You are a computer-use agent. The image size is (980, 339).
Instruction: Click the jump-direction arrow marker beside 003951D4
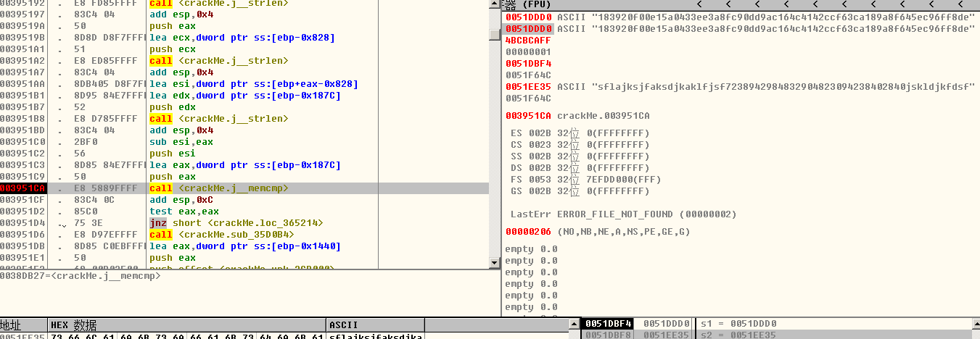coord(63,225)
